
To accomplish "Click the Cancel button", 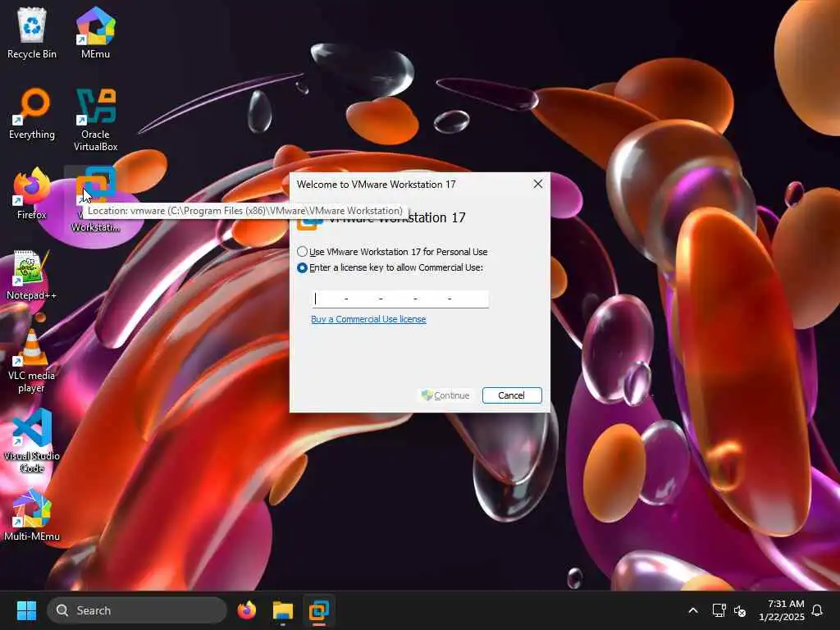I will coord(512,395).
